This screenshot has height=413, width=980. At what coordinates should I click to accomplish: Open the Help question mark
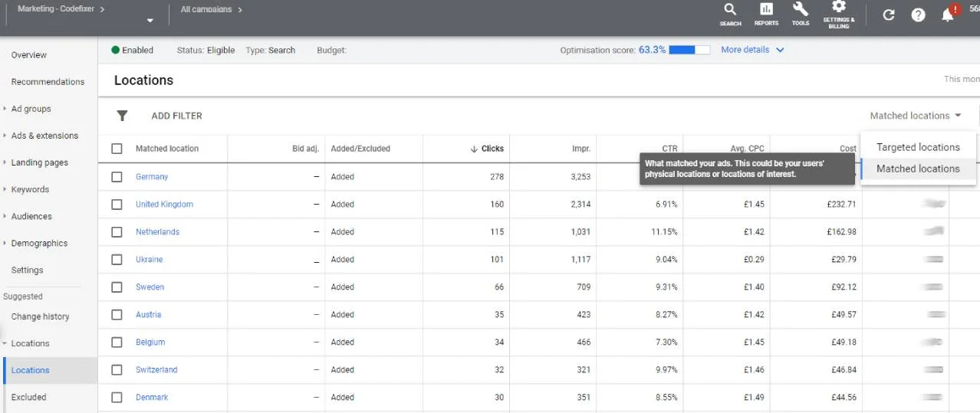(918, 15)
